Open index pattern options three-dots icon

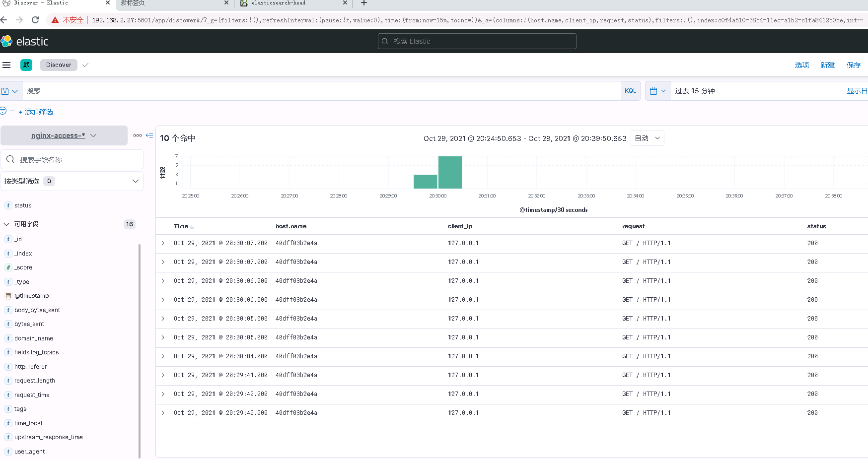point(138,135)
